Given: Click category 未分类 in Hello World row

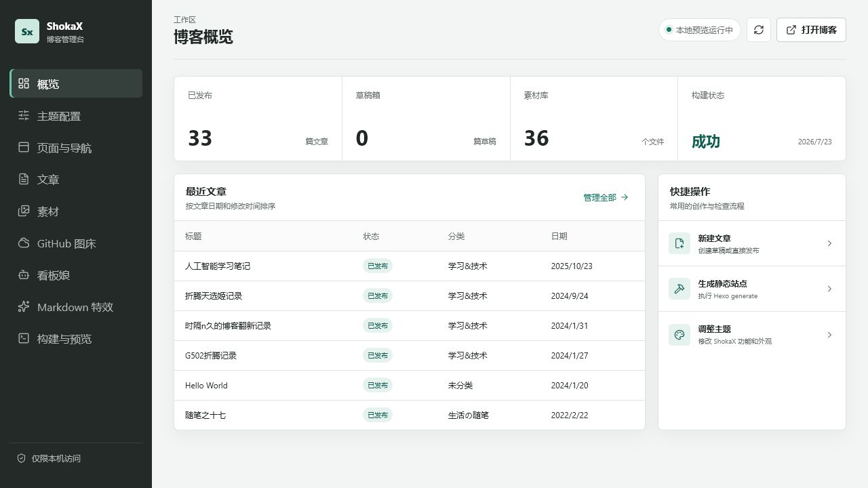Looking at the screenshot, I should point(460,385).
